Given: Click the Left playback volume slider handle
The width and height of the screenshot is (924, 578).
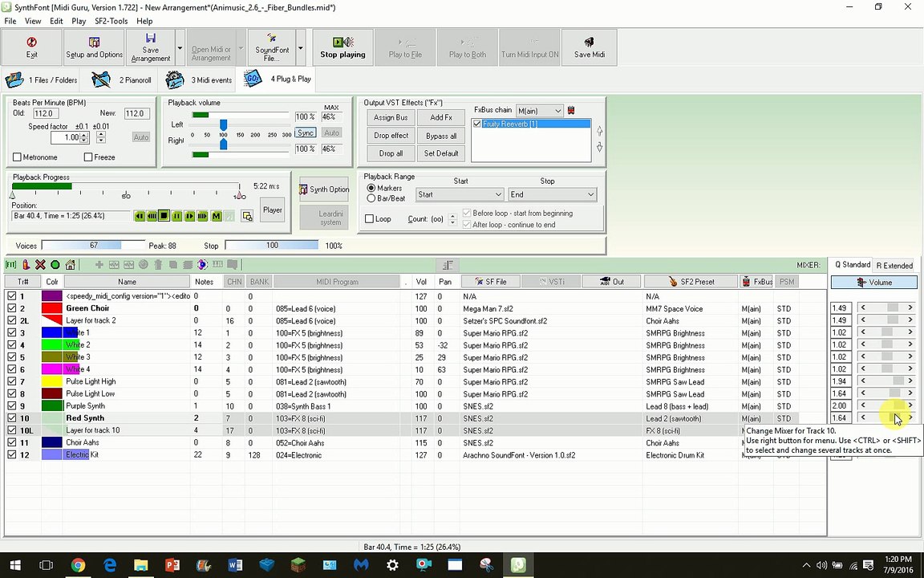Looking at the screenshot, I should (223, 125).
